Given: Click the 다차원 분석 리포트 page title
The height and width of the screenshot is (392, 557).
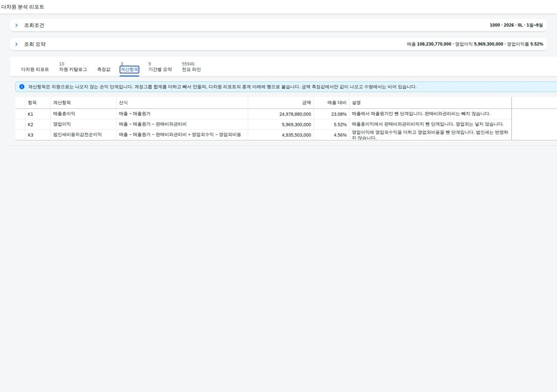Looking at the screenshot, I should point(23,7).
